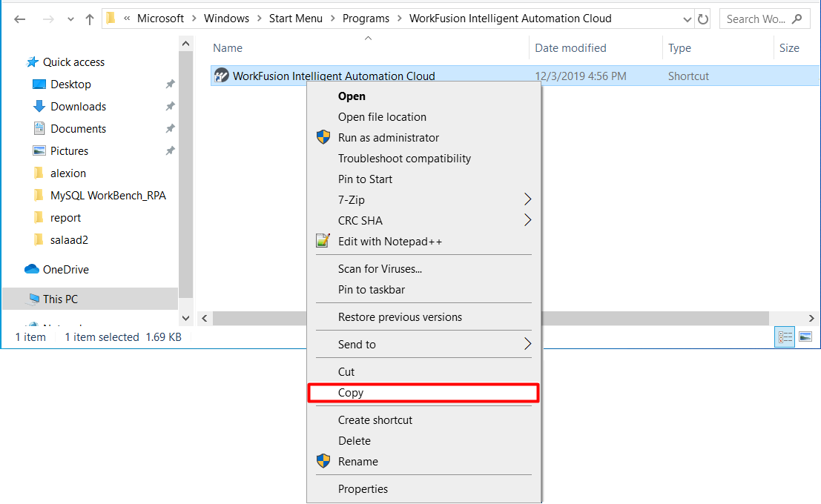The height and width of the screenshot is (504, 821).
Task: Expand the CRC SHA submenu
Action: (x=423, y=220)
